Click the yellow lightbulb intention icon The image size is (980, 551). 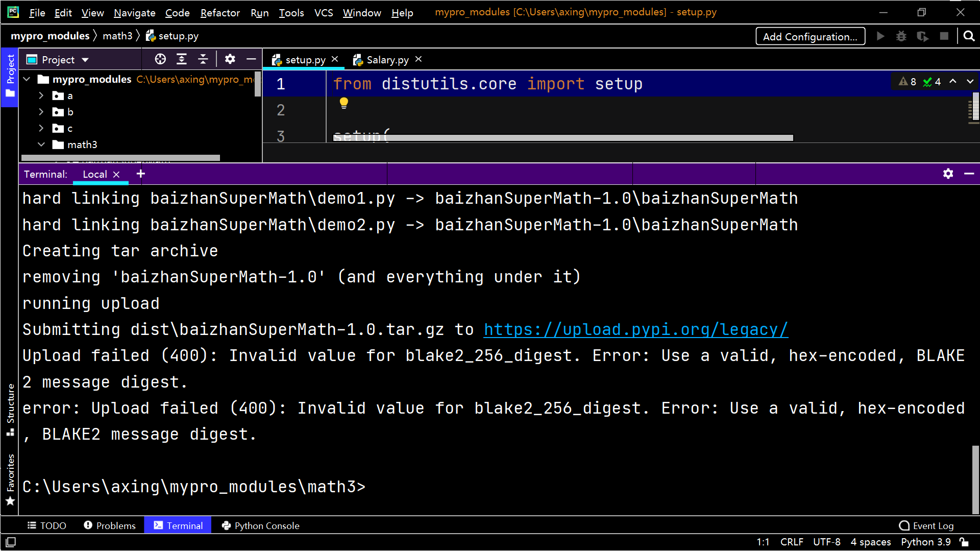pyautogui.click(x=344, y=103)
